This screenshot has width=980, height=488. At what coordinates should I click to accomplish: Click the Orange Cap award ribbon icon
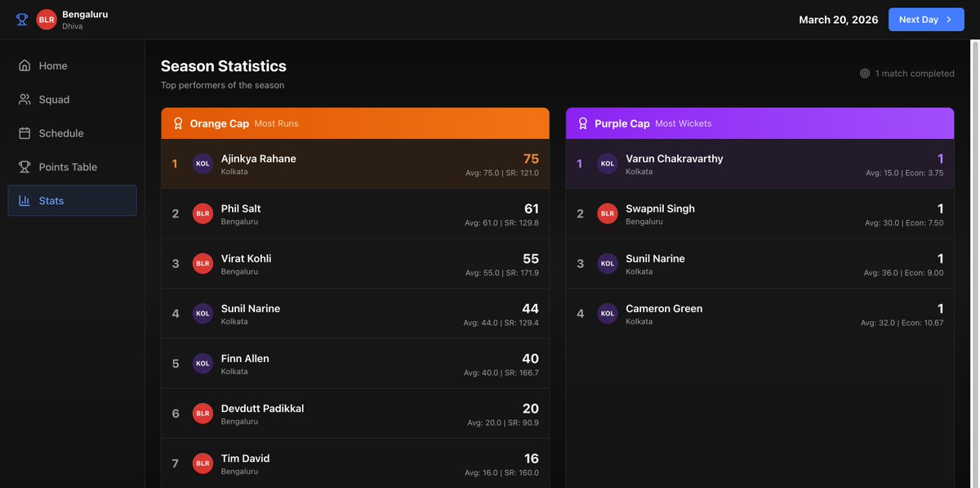[178, 123]
